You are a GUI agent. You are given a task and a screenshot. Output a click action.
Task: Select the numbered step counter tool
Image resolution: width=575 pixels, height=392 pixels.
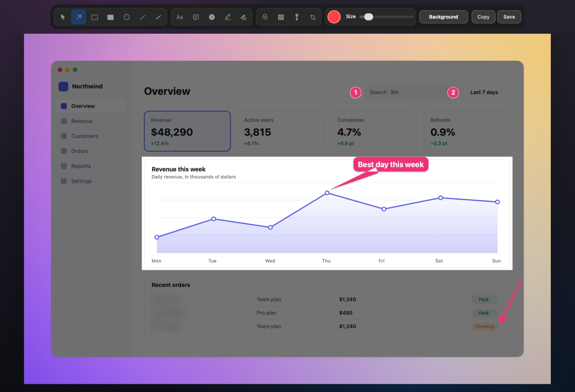coord(212,17)
